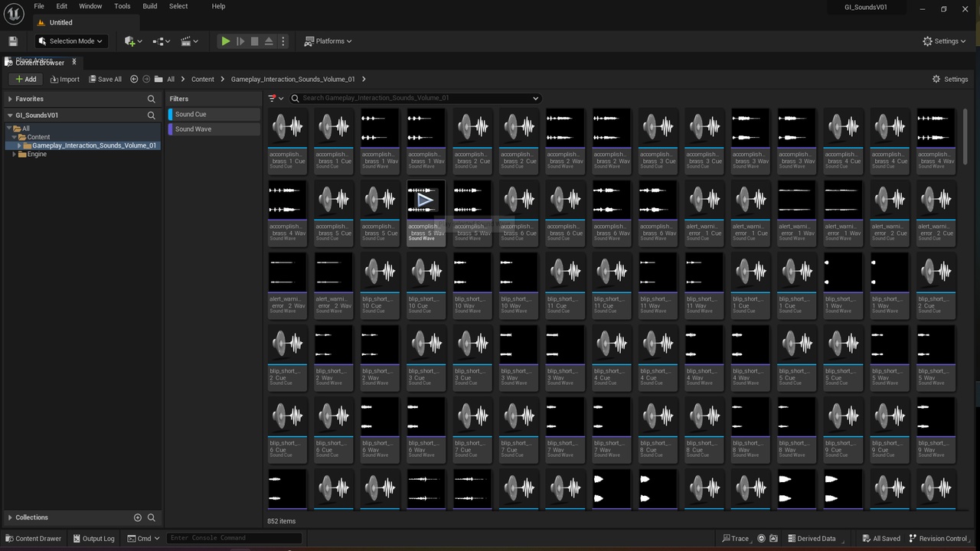Click the Stop simulation square button
Image resolution: width=980 pixels, height=551 pixels.
click(255, 41)
